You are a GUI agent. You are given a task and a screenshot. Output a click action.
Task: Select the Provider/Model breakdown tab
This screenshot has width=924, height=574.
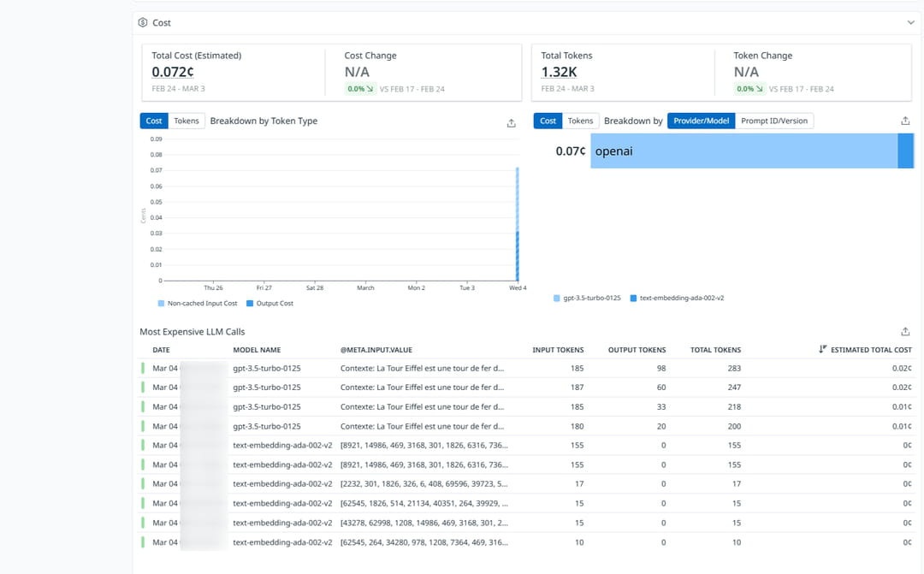click(701, 121)
